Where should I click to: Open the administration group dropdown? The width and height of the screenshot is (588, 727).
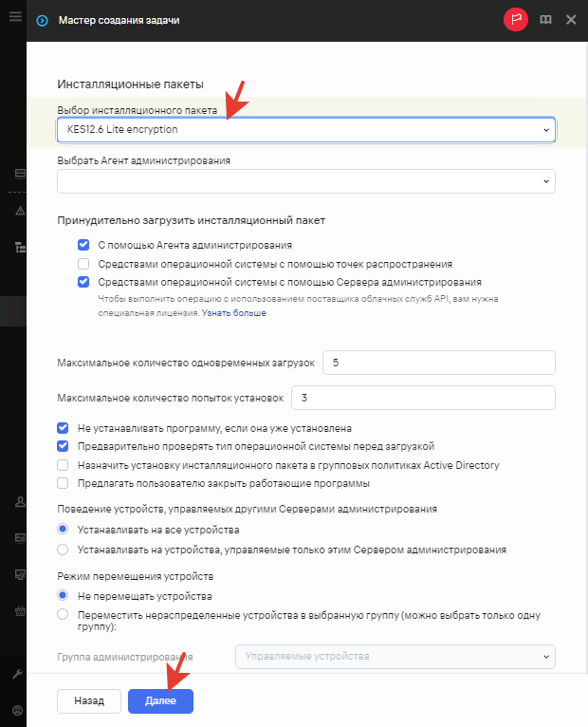coord(395,657)
